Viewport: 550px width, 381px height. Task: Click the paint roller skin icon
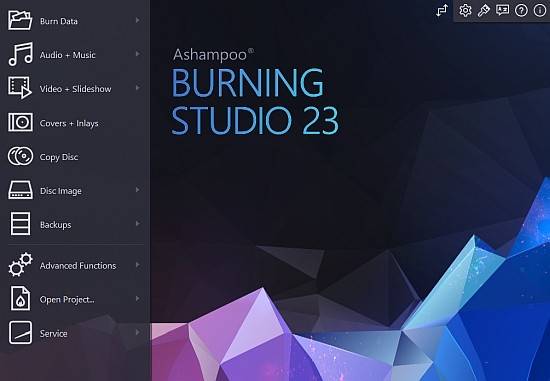[x=484, y=11]
